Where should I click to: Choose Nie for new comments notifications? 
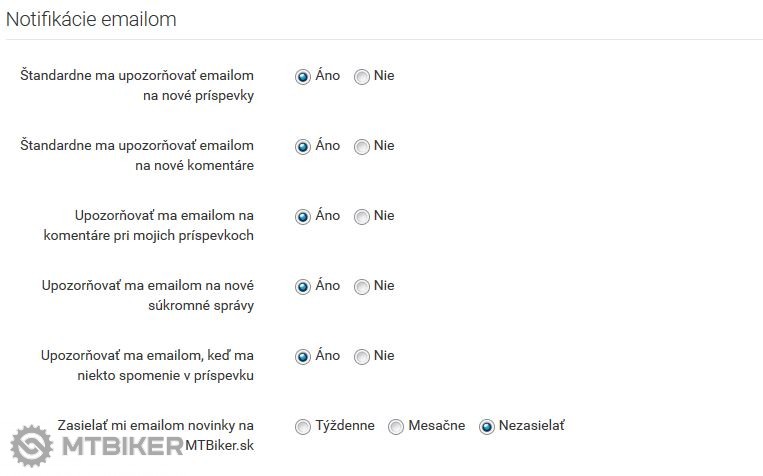pyautogui.click(x=362, y=147)
